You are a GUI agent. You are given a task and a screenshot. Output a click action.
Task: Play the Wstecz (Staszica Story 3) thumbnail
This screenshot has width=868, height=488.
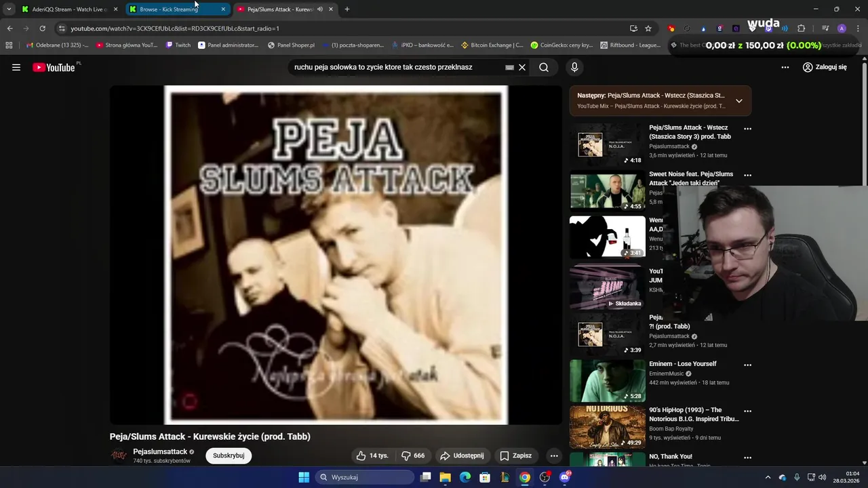pyautogui.click(x=607, y=144)
